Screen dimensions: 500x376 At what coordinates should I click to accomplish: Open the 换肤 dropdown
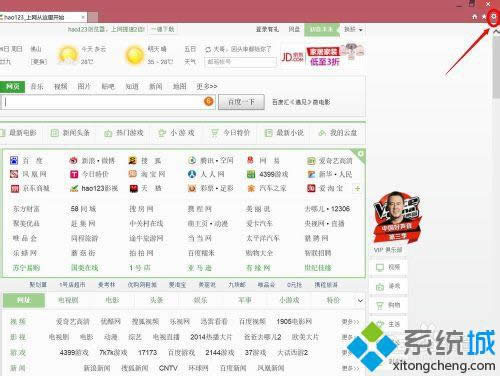click(x=353, y=29)
